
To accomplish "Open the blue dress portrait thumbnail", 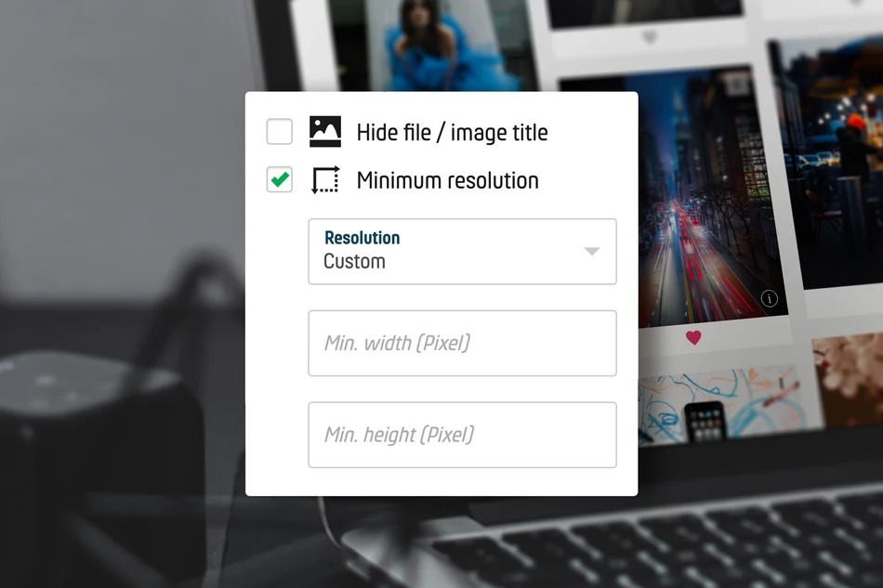I will pos(437,46).
